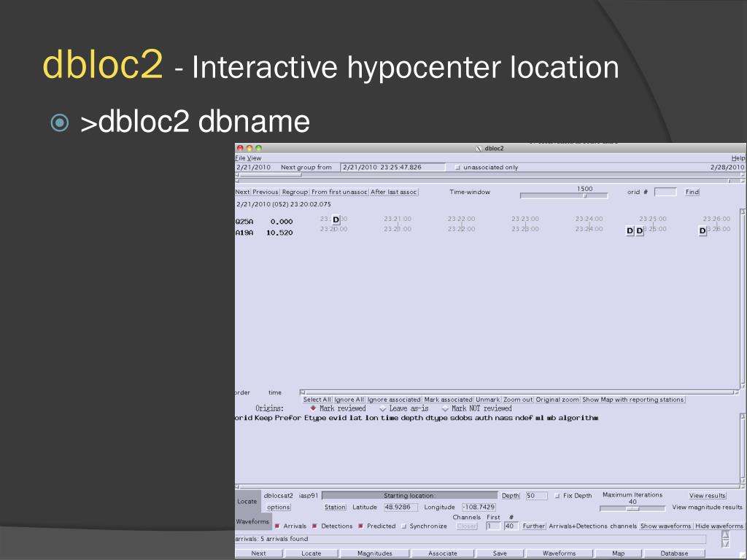Select the later of A19A's paired D flags
This screenshot has height=560, width=747.
640,231
